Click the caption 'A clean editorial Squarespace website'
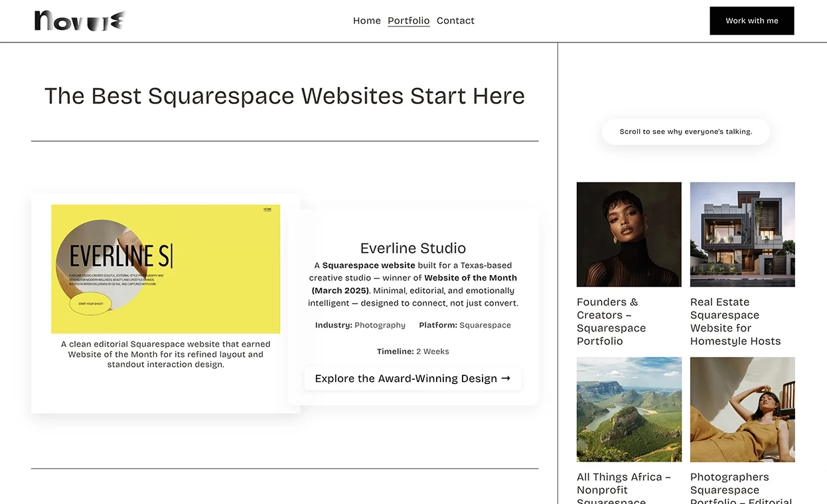The width and height of the screenshot is (827, 504). click(x=166, y=354)
